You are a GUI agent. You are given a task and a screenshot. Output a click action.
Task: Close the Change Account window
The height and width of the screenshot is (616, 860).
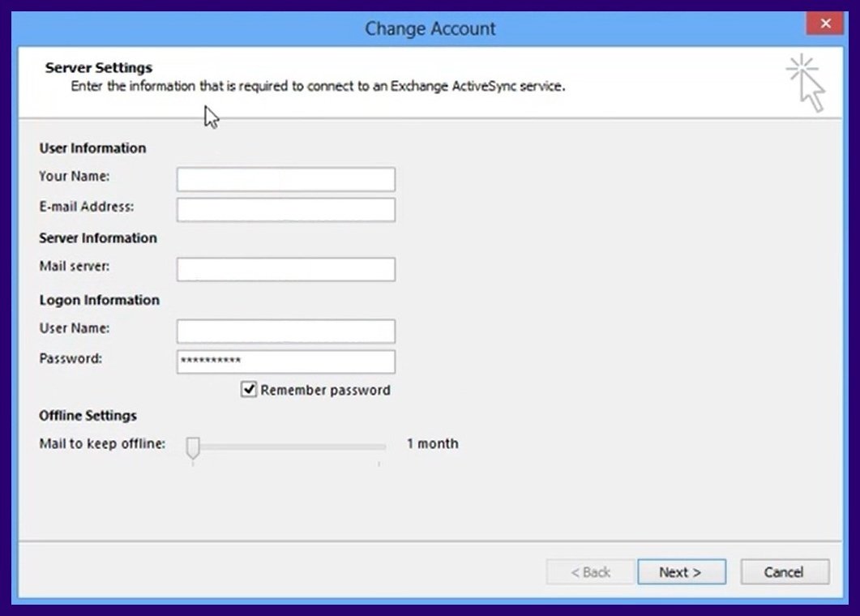tap(825, 24)
